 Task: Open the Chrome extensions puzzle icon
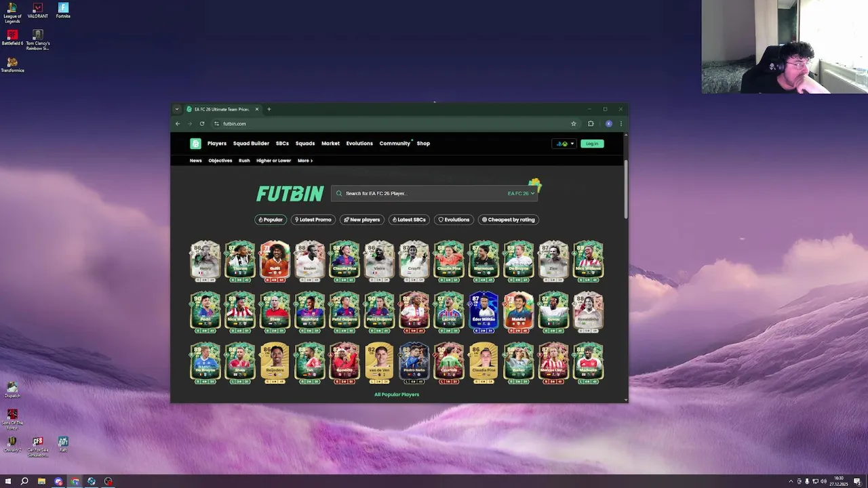[591, 123]
